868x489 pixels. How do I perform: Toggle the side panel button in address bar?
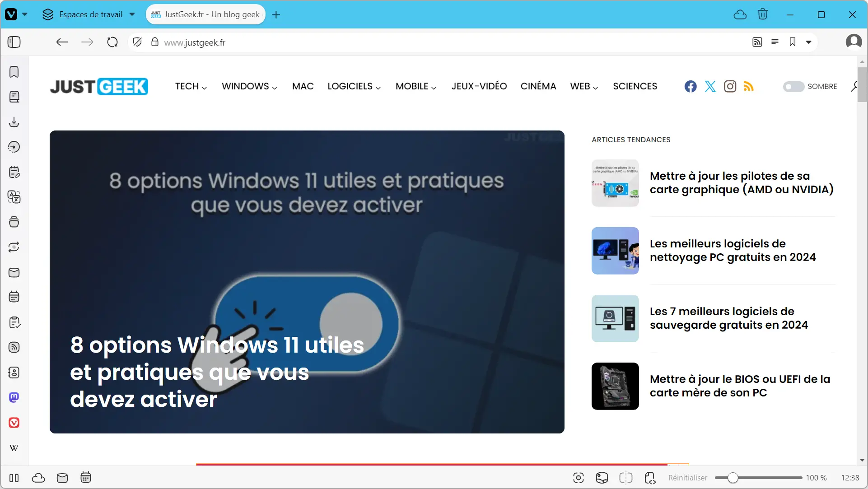14,42
